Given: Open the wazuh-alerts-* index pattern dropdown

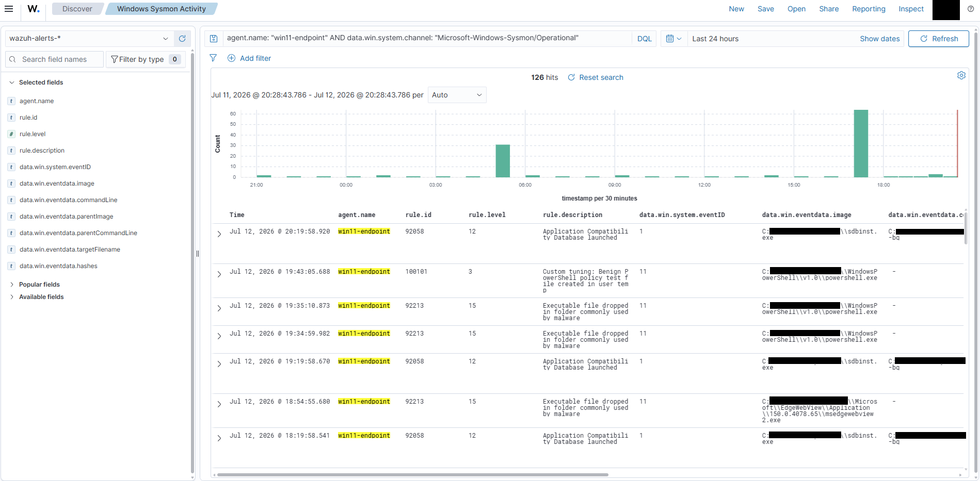Looking at the screenshot, I should coord(89,39).
